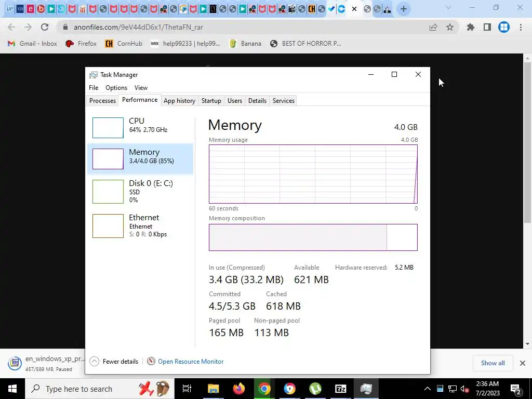Click the Memory composition bar

pyautogui.click(x=313, y=237)
